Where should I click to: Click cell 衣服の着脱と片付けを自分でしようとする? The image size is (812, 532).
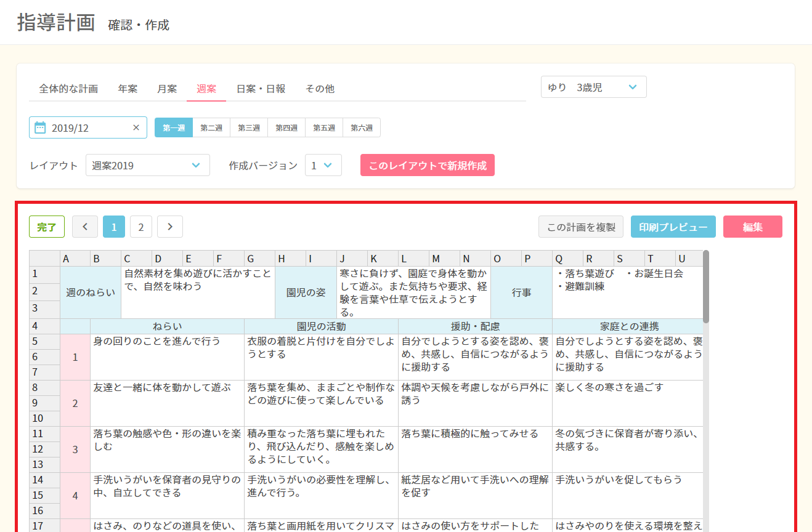[322, 357]
